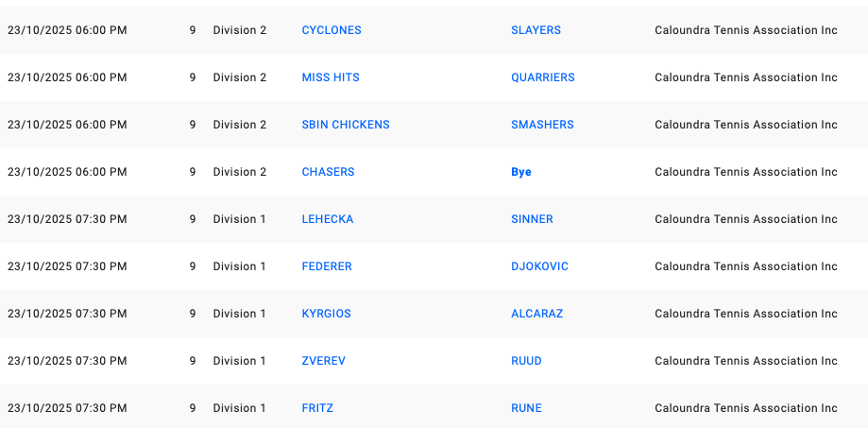The width and height of the screenshot is (868, 428).
Task: Open the LEHECKA team link
Action: 327,219
